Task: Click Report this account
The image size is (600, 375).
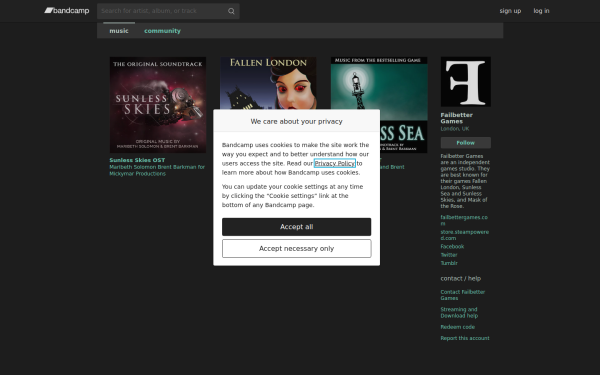Action: pyautogui.click(x=465, y=338)
